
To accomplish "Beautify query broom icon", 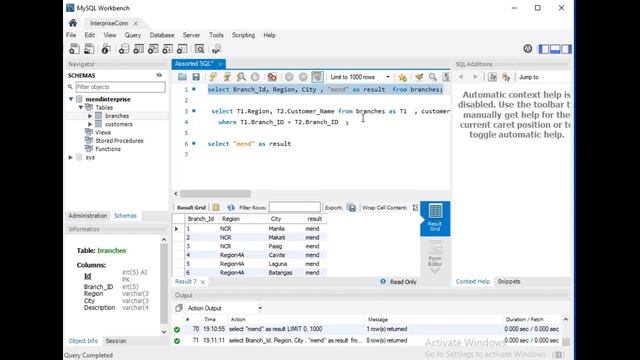I will pos(419,77).
